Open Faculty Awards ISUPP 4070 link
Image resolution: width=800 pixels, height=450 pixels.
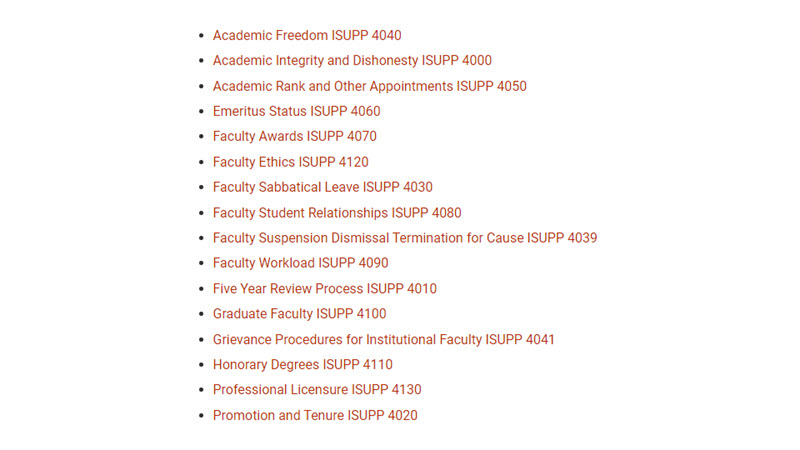294,137
